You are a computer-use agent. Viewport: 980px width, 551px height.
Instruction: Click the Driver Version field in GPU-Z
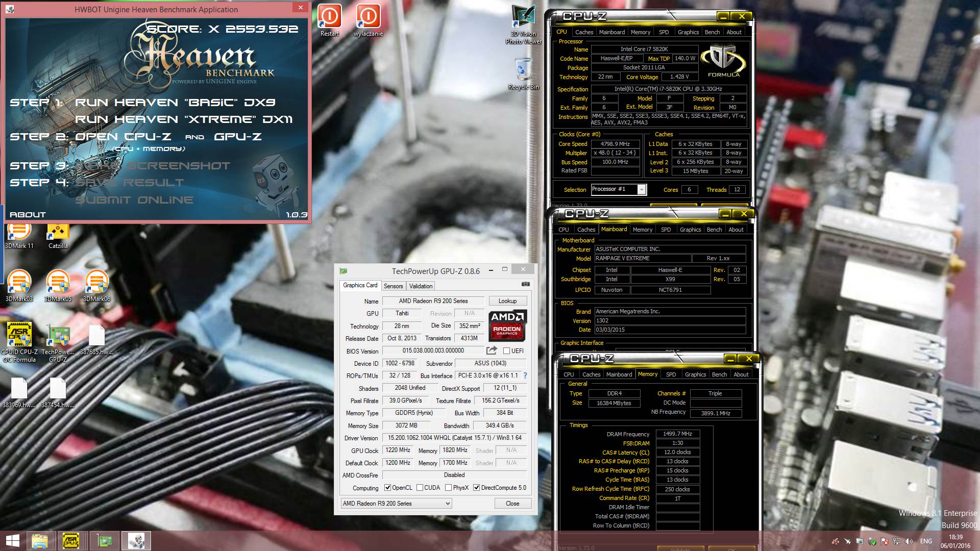point(454,438)
